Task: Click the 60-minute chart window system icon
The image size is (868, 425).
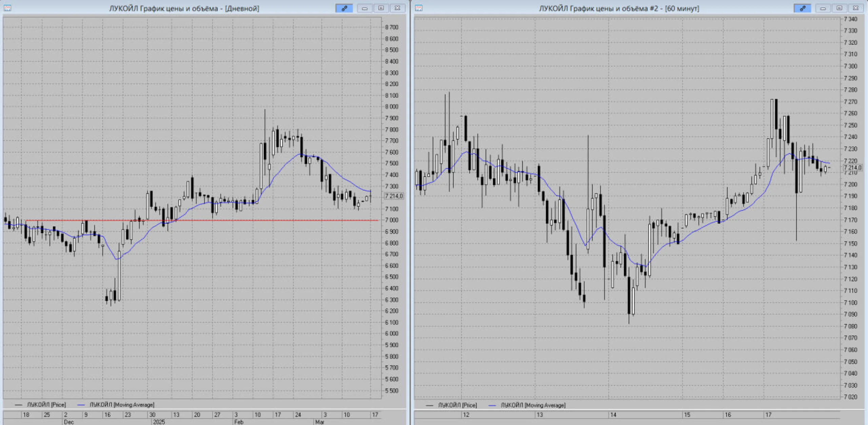Action: pos(419,8)
